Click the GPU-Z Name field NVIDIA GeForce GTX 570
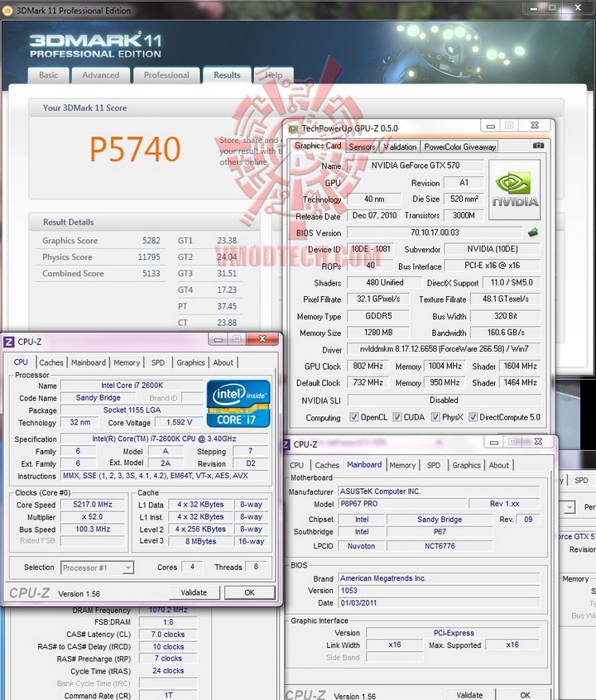The height and width of the screenshot is (700, 596). click(415, 165)
